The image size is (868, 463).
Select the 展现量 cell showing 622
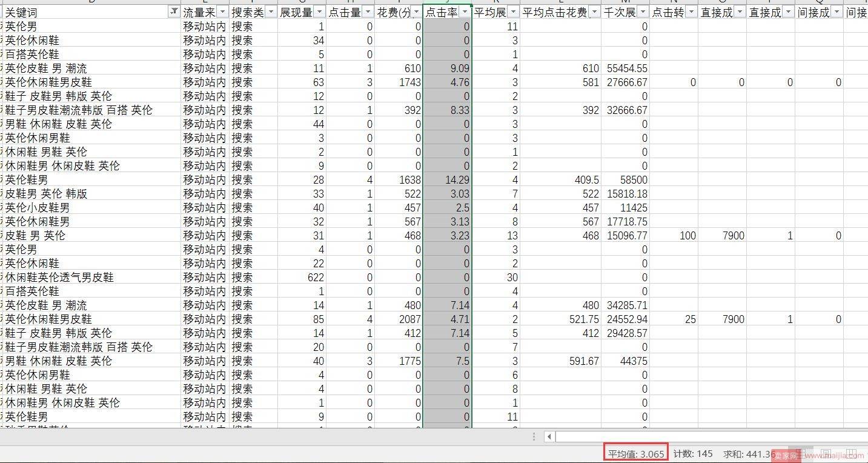tap(302, 277)
